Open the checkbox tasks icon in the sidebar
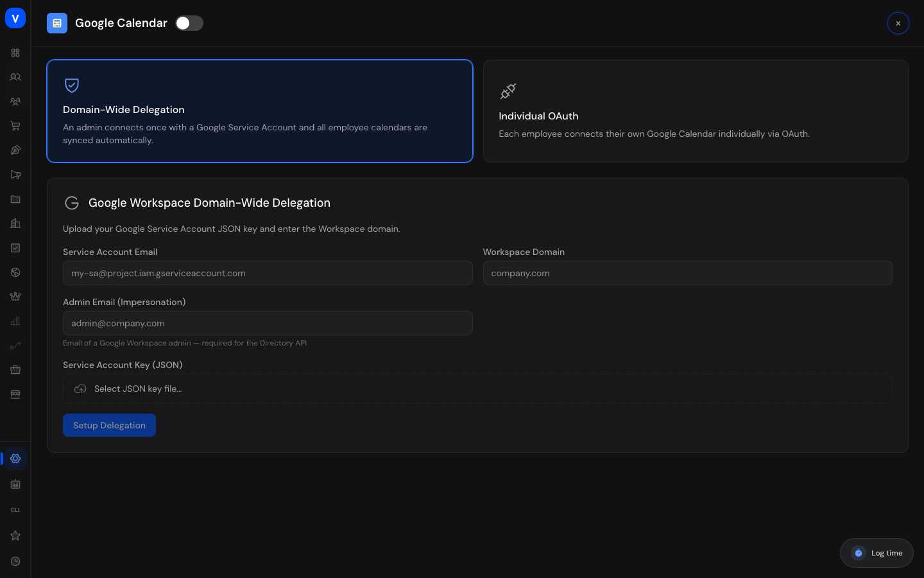The width and height of the screenshot is (924, 578). point(15,248)
